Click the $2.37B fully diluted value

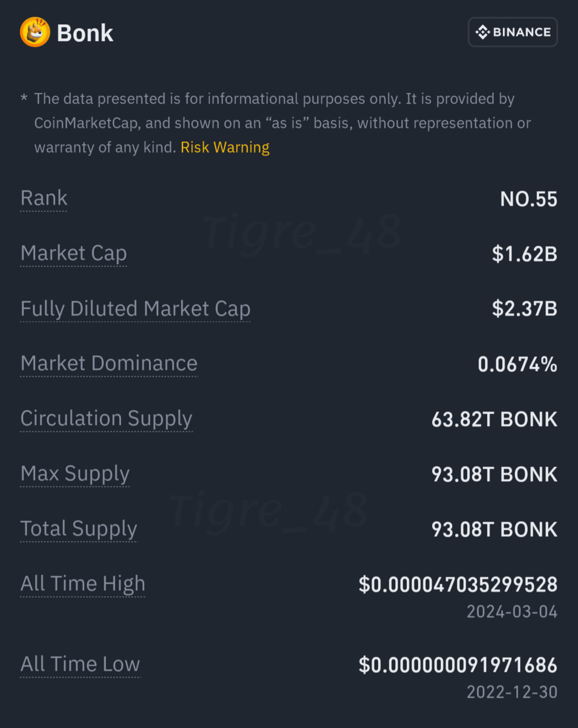(525, 309)
